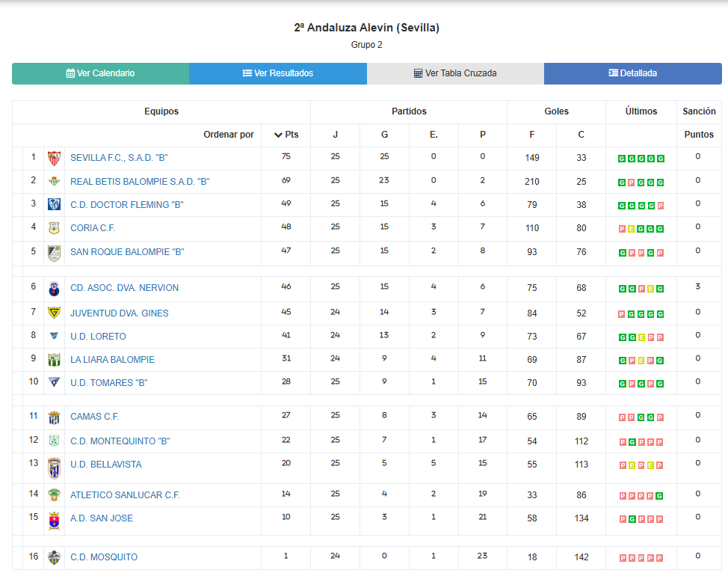Click the Real Betis Balompie crest
The height and width of the screenshot is (579, 728).
[54, 181]
